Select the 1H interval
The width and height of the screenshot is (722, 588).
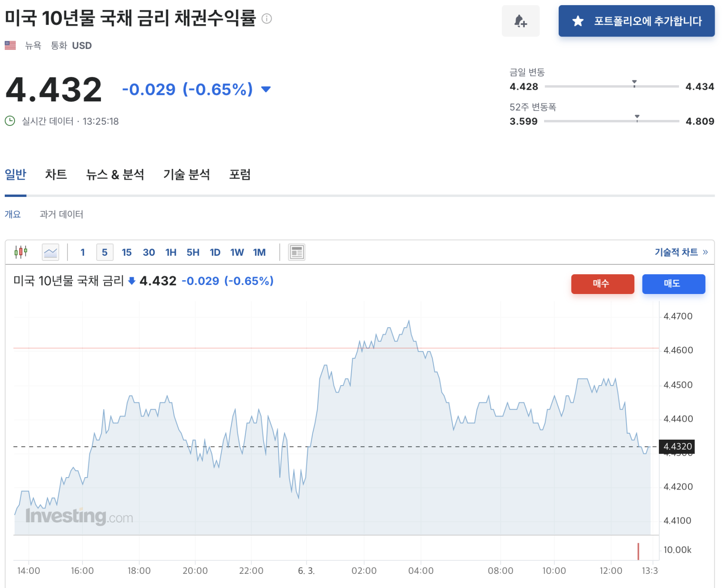tap(171, 252)
